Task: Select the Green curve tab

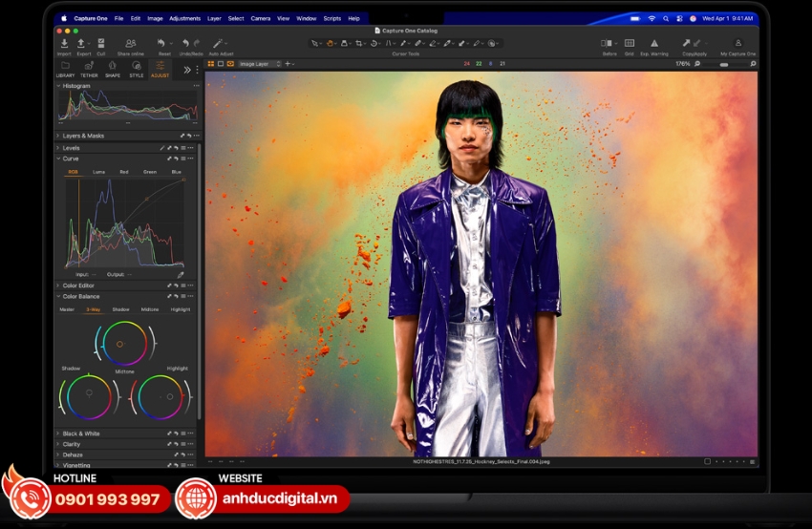Action: pyautogui.click(x=150, y=172)
